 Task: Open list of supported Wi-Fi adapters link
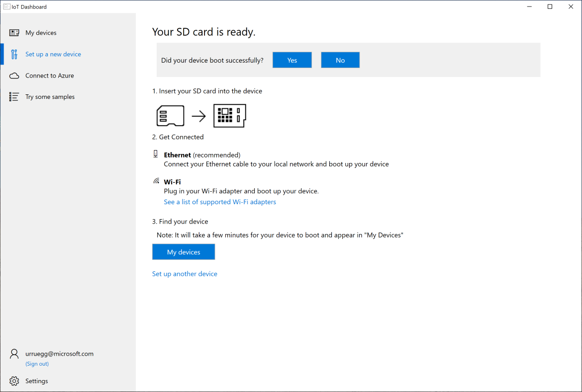tap(220, 202)
